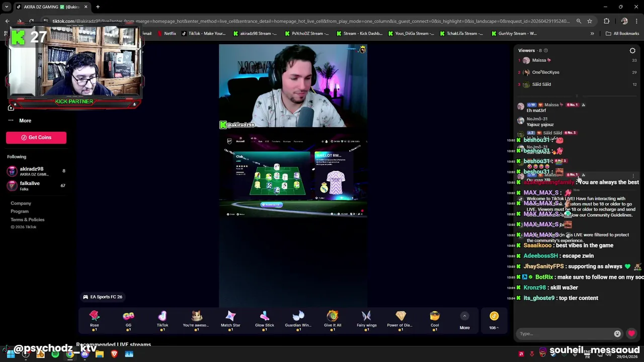The height and width of the screenshot is (362, 644).
Task: Open Spotify from the taskbar
Action: pyautogui.click(x=55, y=354)
